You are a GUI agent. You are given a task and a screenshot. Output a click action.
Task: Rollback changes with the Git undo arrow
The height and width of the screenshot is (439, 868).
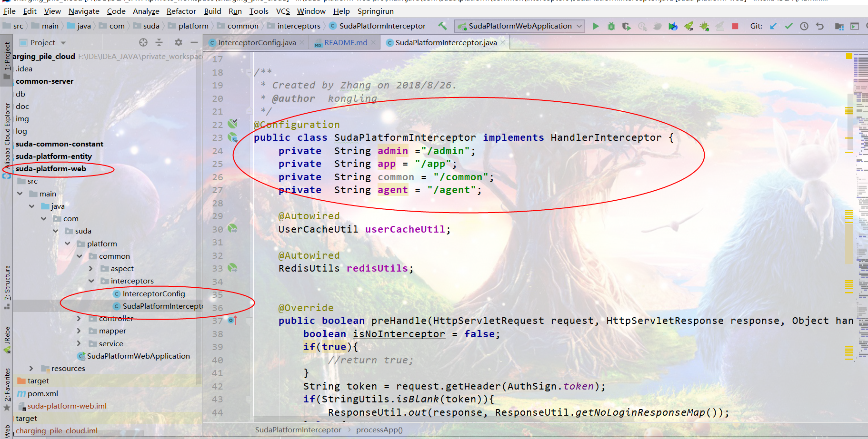820,26
